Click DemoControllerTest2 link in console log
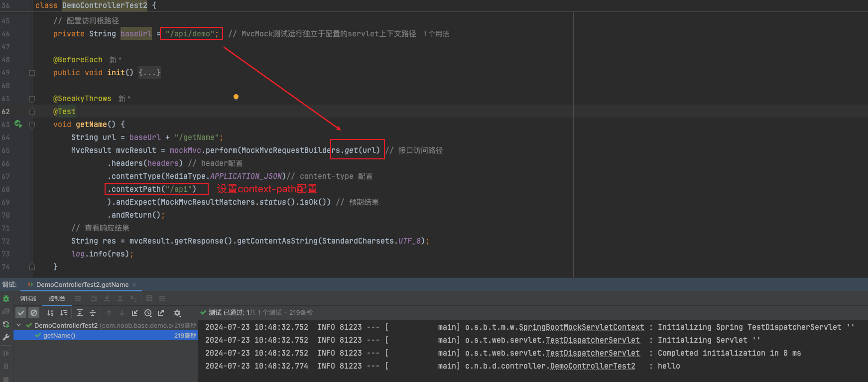 tap(593, 366)
